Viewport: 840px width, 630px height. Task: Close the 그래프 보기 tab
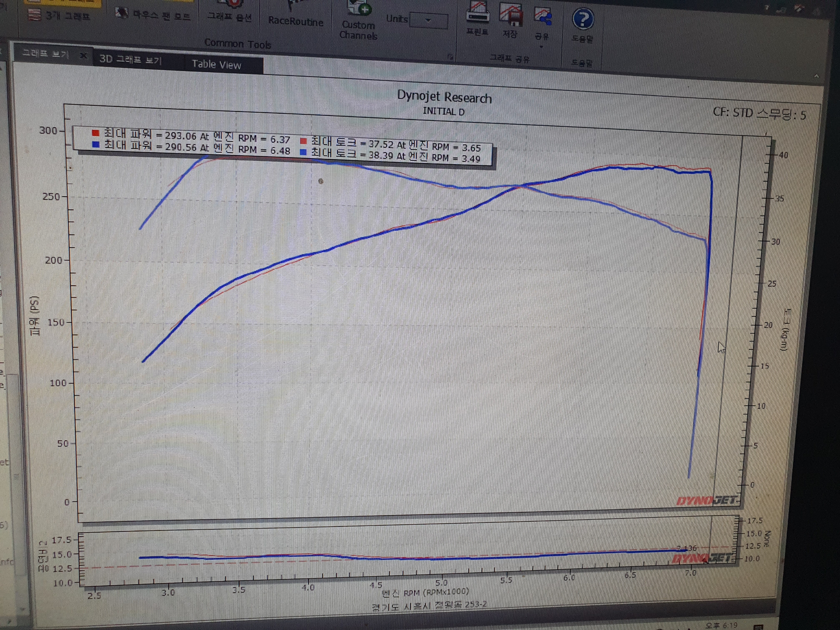pos(84,56)
